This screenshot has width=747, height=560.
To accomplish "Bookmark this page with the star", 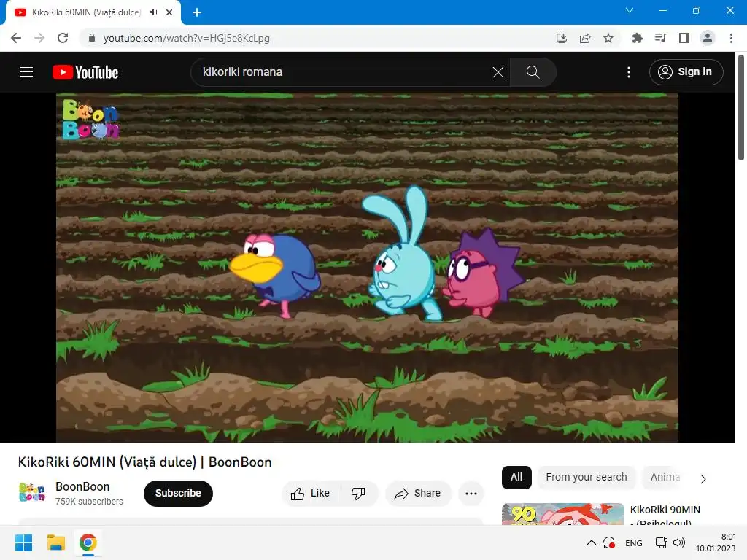I will (608, 38).
